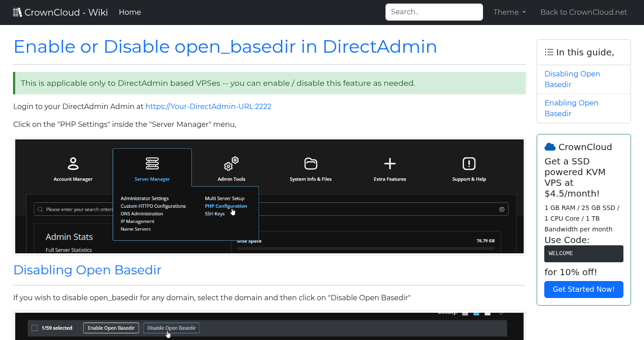The image size is (644, 340).
Task: Click the Get Started Now! button
Action: tap(584, 290)
